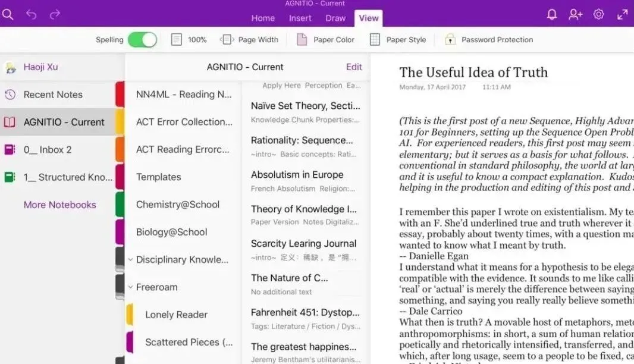Open the Scattered Pieces section
The width and height of the screenshot is (634, 364).
pos(189,342)
